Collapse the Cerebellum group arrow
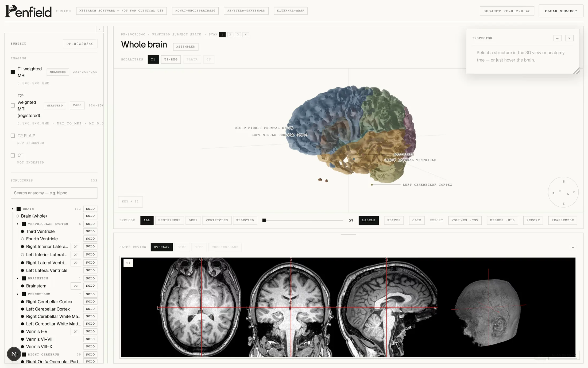The image size is (588, 368). click(18, 294)
